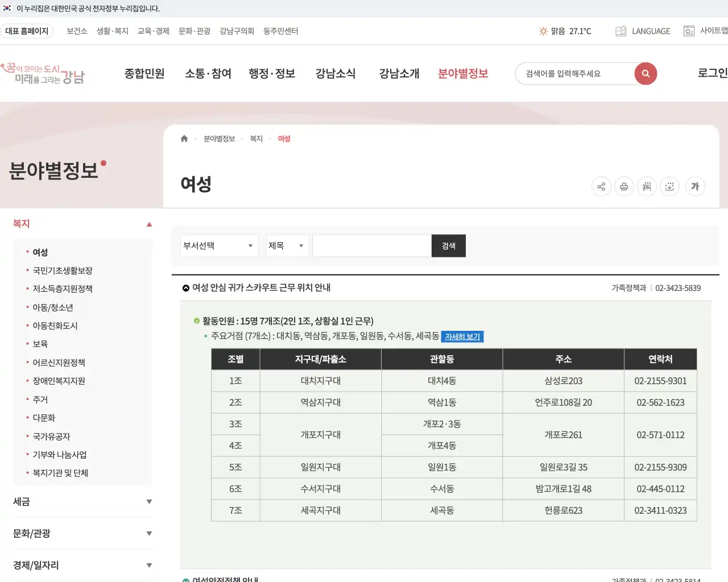This screenshot has width=728, height=582.
Task: Open the 사이트맵 icon link
Action: 689,31
